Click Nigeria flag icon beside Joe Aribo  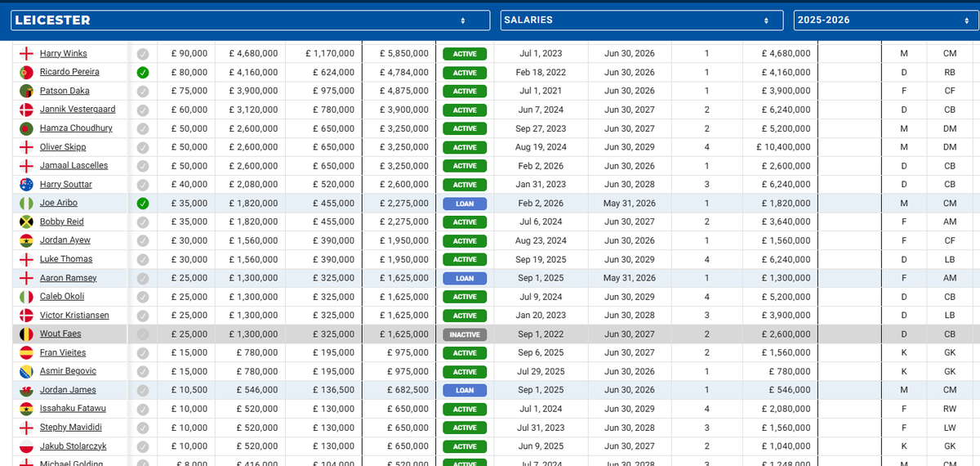pos(26,203)
